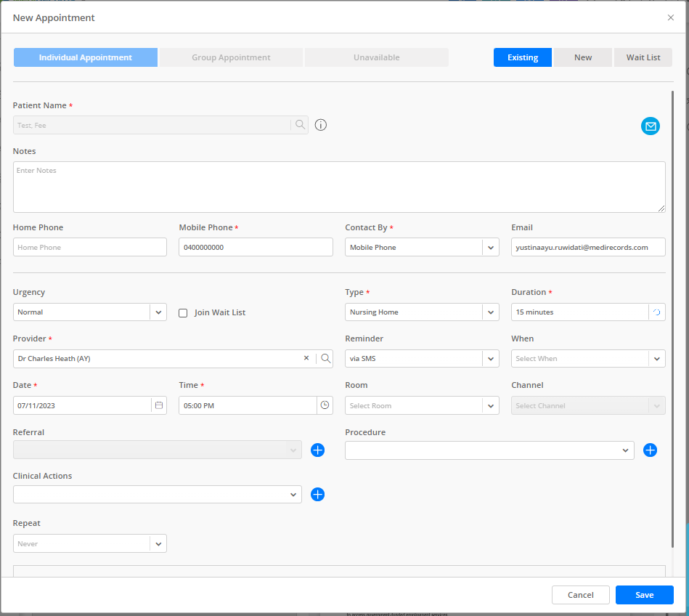Click the dialog vertical scrollbar
The height and width of the screenshot is (616, 689).
(x=672, y=319)
